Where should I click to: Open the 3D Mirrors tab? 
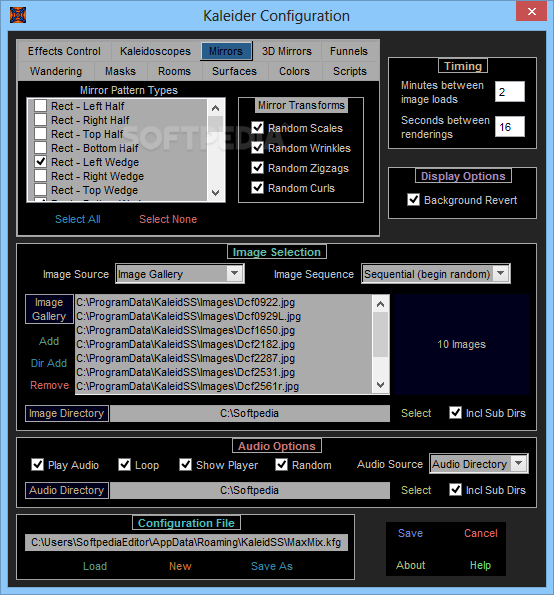click(x=287, y=51)
